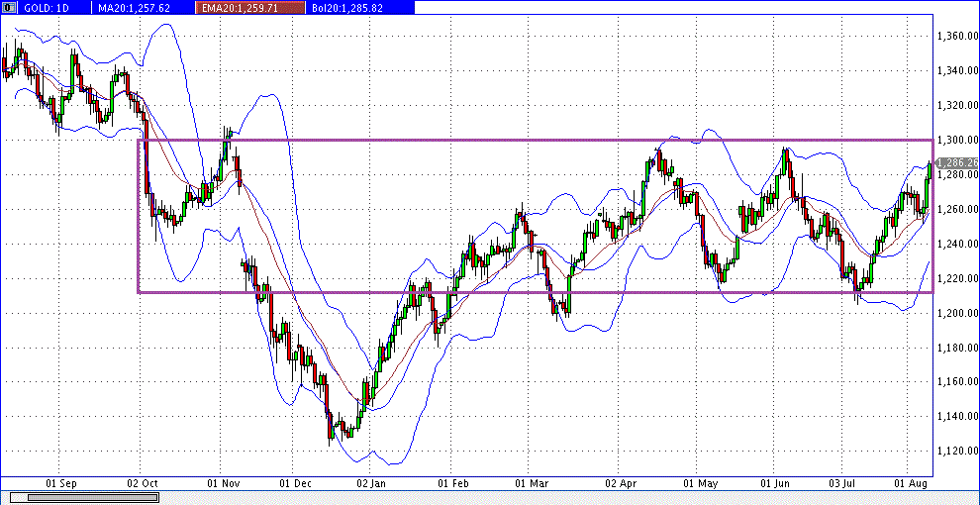Click the 1,160.00 price axis label
980x505 pixels.
pos(958,382)
